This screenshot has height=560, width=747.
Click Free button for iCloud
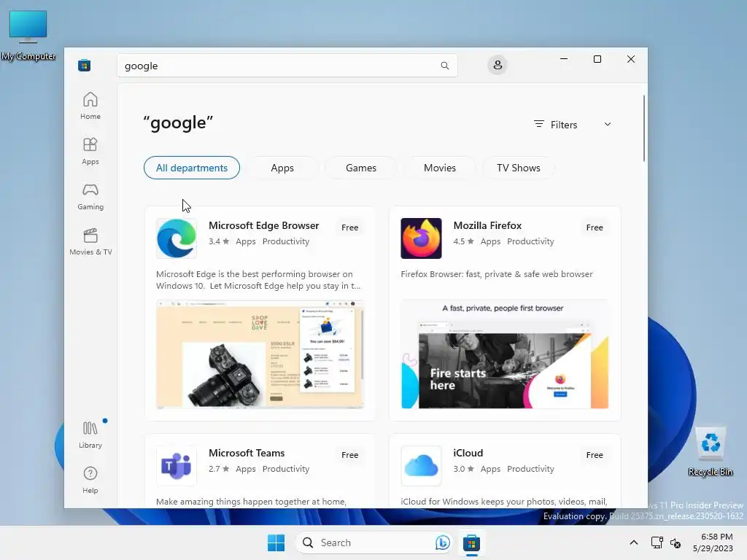point(595,455)
